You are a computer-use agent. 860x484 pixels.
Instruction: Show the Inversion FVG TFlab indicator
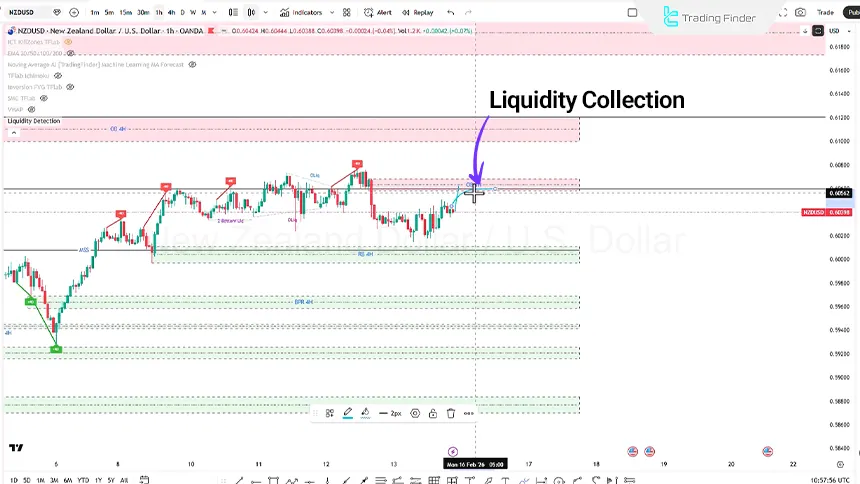[70, 87]
